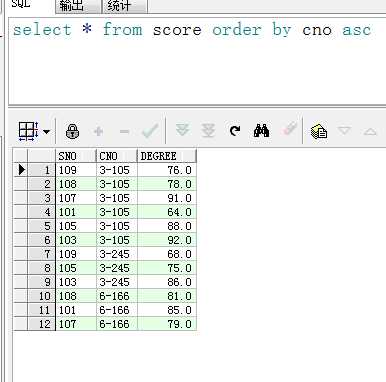Switch to the SQL tab
The height and width of the screenshot is (382, 386).
pyautogui.click(x=21, y=4)
